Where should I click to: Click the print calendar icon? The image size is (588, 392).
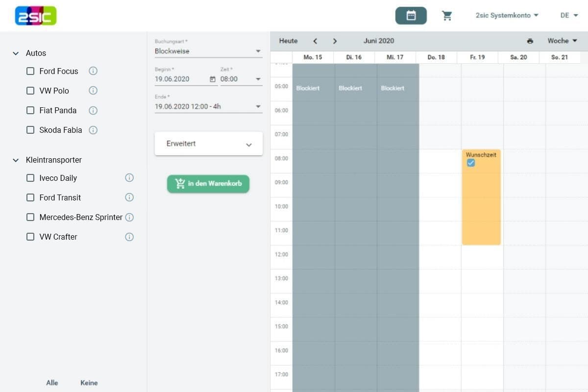[x=530, y=41]
